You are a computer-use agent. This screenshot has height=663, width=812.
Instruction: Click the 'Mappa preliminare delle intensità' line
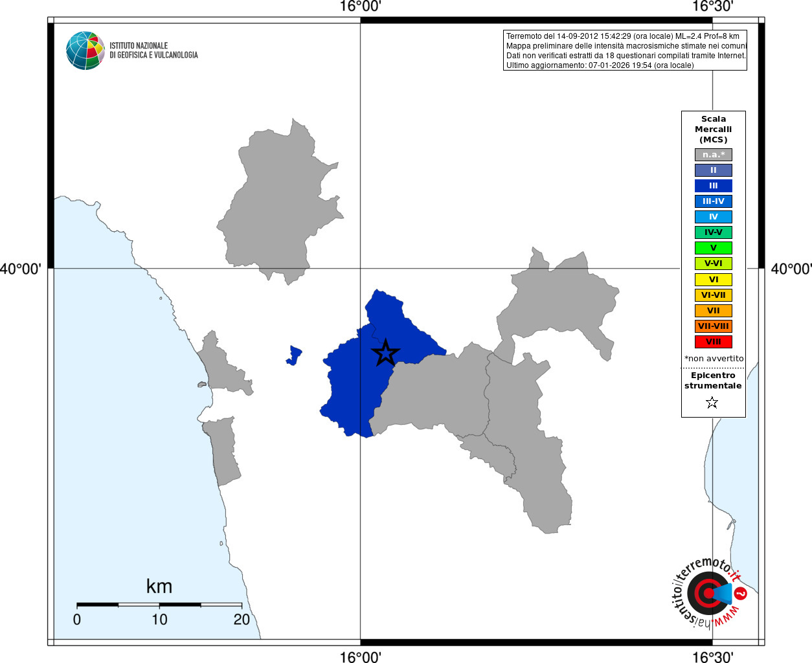pos(626,46)
